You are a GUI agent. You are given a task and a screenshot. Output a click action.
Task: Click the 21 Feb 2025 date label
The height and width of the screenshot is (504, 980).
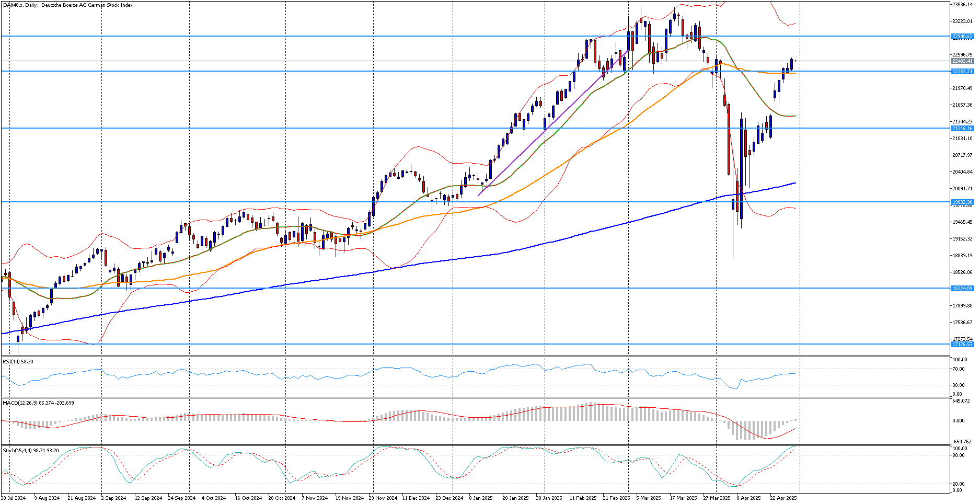(x=616, y=498)
